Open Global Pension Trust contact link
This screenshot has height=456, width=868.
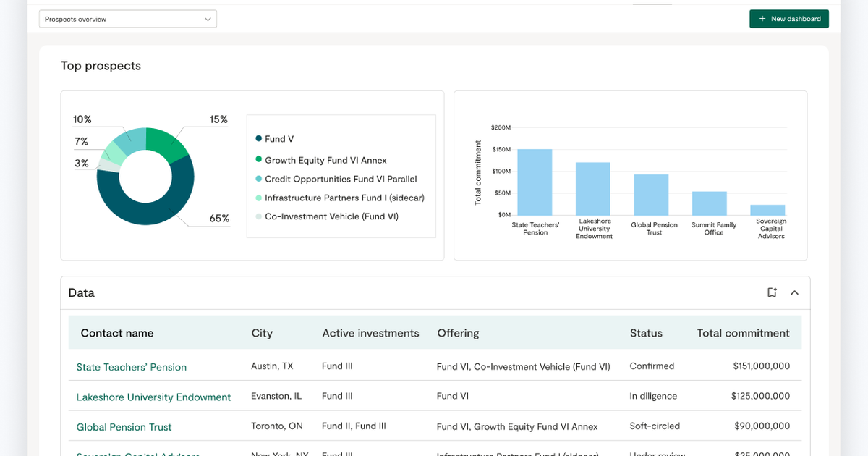124,427
